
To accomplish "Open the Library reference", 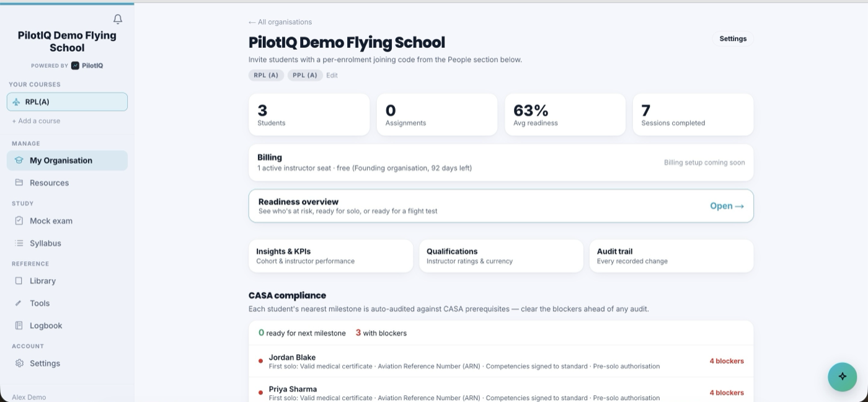I will [x=67, y=280].
